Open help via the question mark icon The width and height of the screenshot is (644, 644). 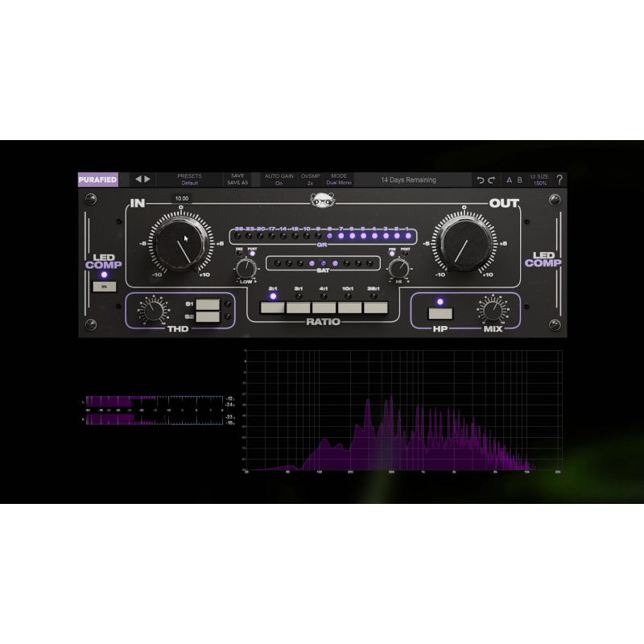(559, 180)
